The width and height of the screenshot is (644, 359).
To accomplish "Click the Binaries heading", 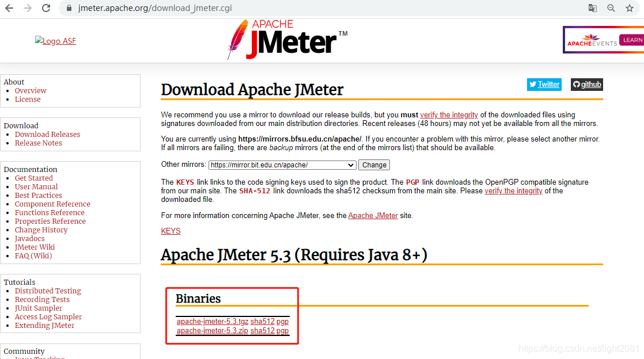I will pyautogui.click(x=198, y=299).
